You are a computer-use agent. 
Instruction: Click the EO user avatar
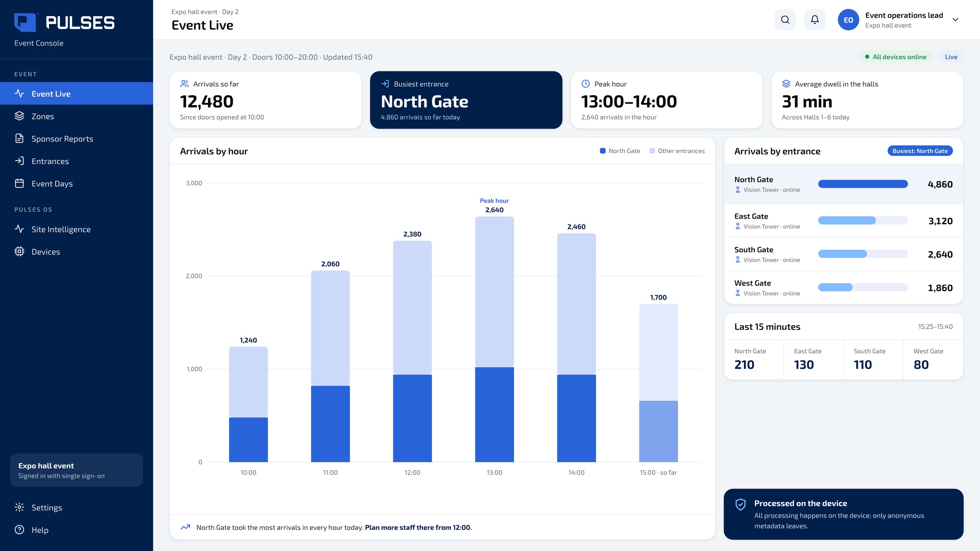click(x=848, y=20)
